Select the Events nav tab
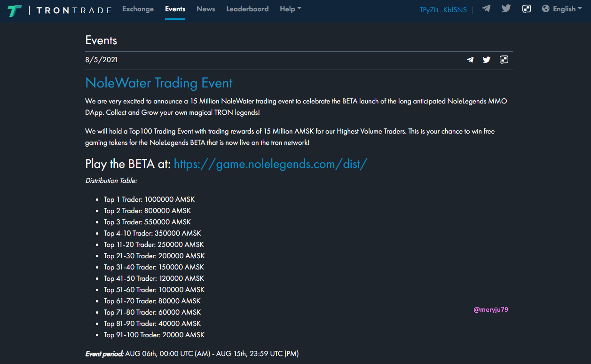Viewport: 591px width, 364px height. pos(175,9)
